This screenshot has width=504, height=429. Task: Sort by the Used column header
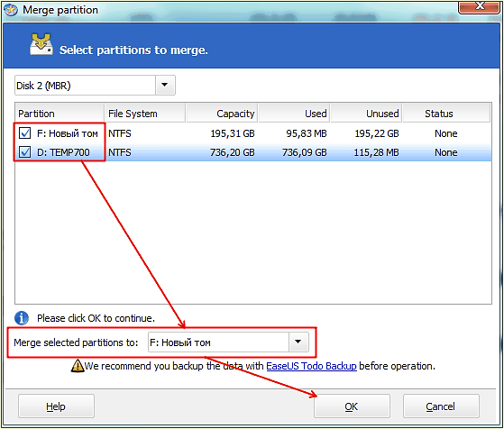pyautogui.click(x=294, y=114)
